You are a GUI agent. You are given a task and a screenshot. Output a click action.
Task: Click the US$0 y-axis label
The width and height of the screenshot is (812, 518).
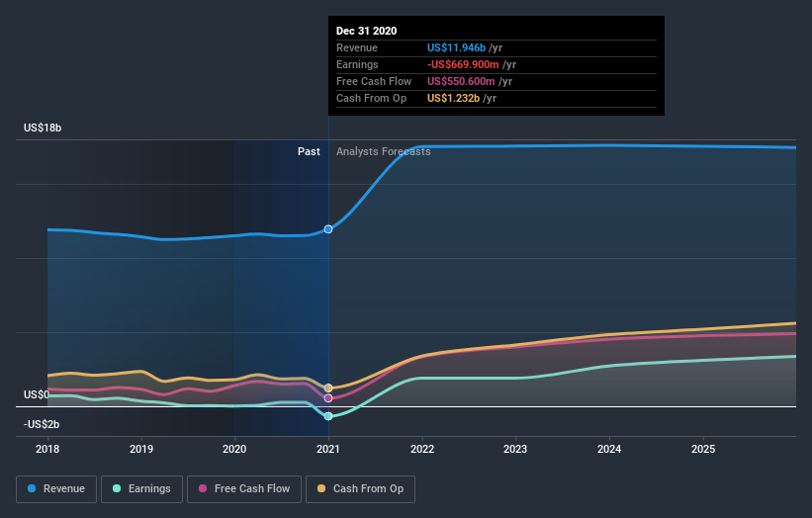pyautogui.click(x=37, y=394)
